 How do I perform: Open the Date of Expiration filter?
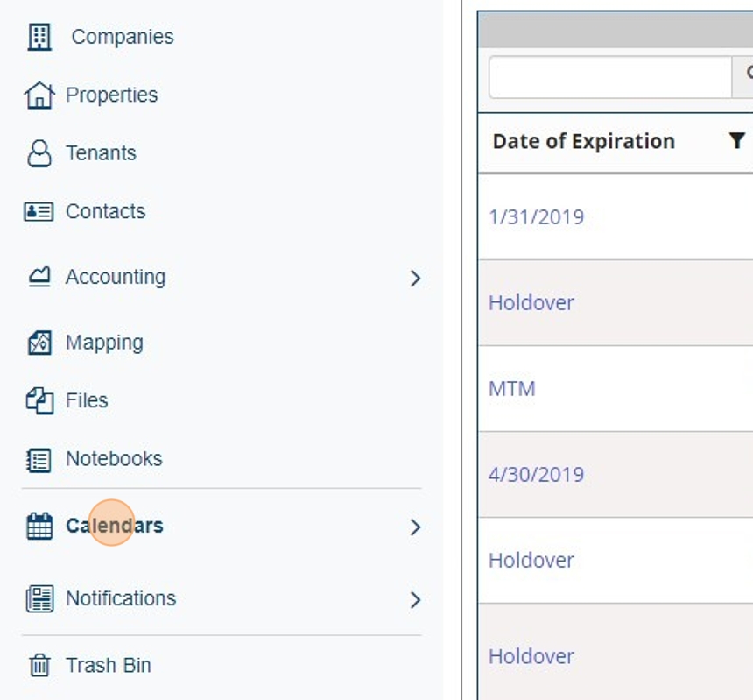click(736, 141)
